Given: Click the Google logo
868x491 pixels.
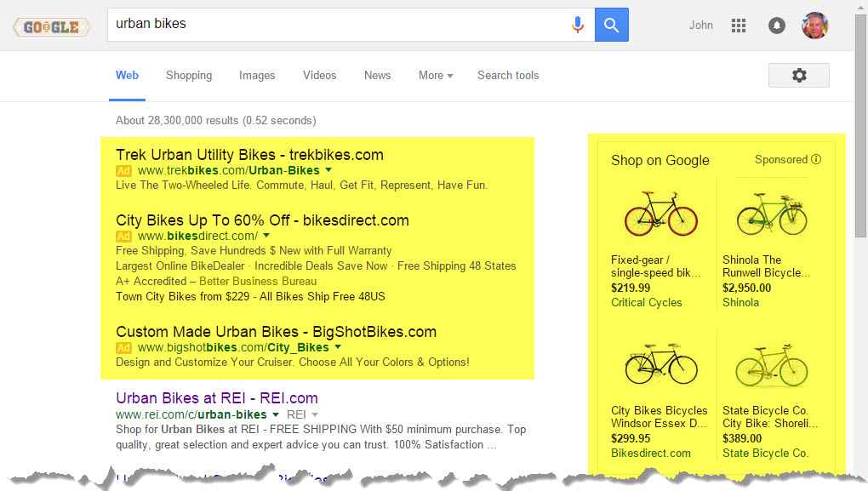Looking at the screenshot, I should [50, 26].
